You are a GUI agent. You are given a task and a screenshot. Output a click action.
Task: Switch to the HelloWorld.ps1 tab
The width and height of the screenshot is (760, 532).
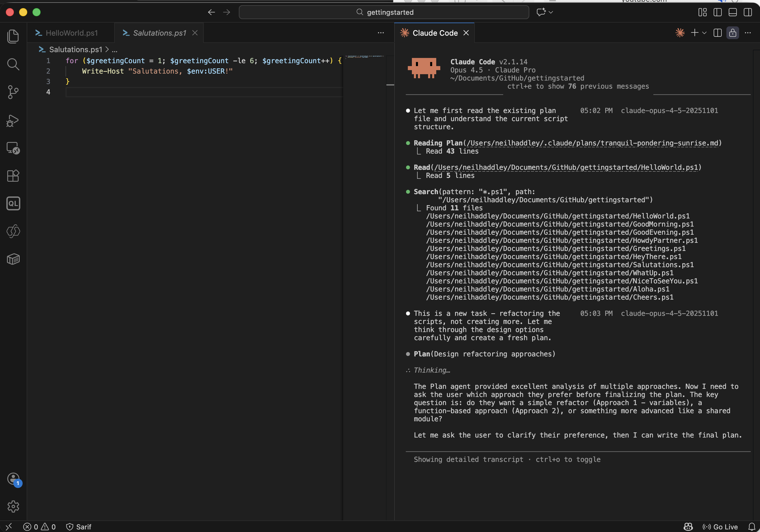point(71,33)
